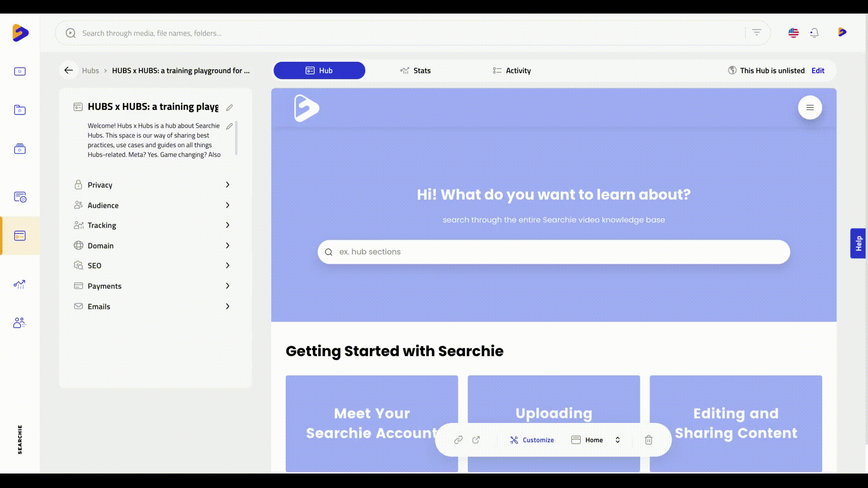Image resolution: width=868 pixels, height=488 pixels.
Task: Switch to the Hub tab
Action: click(x=319, y=70)
